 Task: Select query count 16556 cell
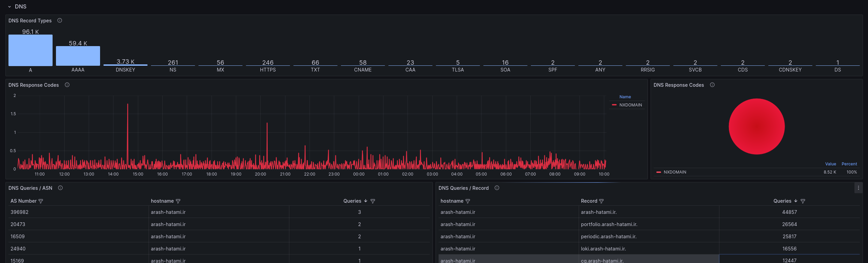790,249
